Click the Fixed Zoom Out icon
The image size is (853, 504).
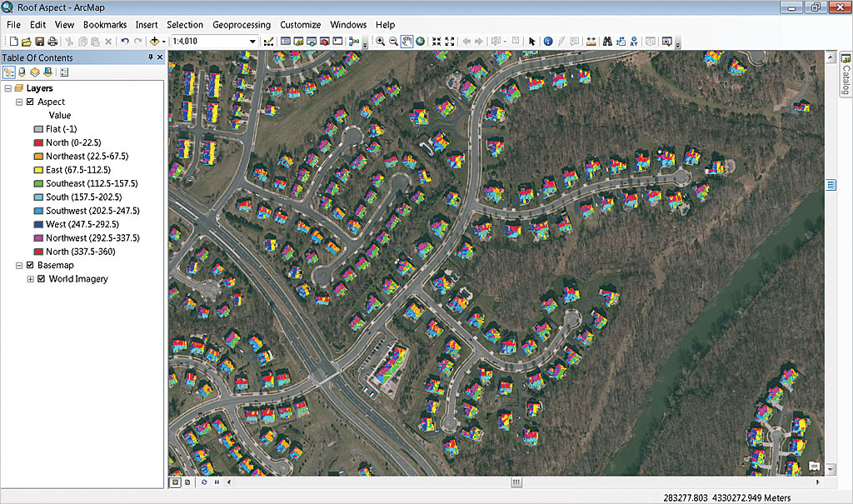point(450,42)
